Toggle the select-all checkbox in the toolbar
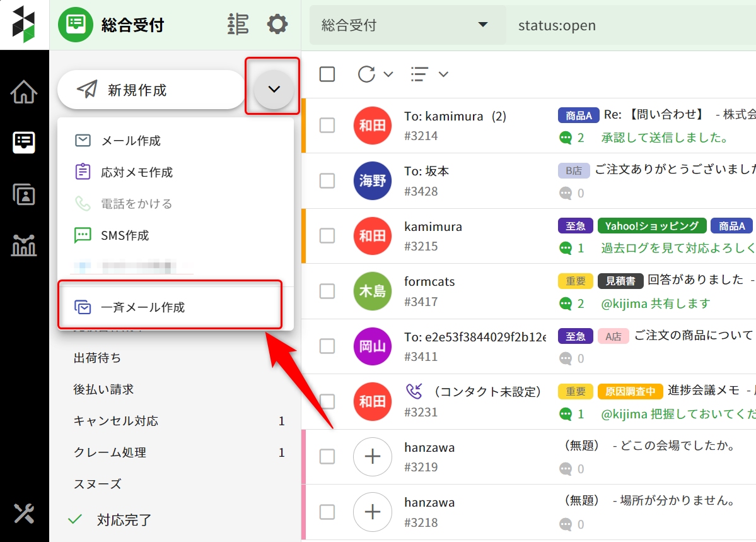 (x=327, y=74)
